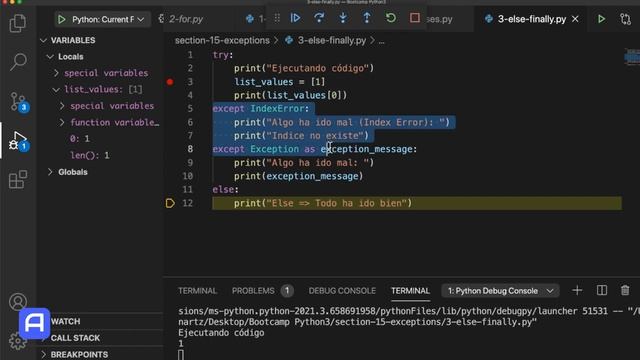Click 'list_values = [1]' code line

[280, 82]
